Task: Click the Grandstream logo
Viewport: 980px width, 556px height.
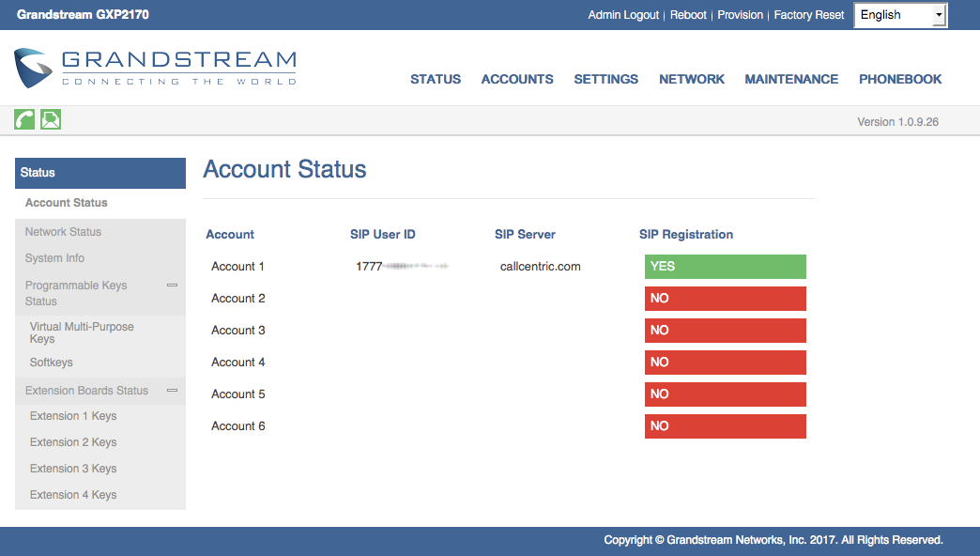Action: click(155, 68)
